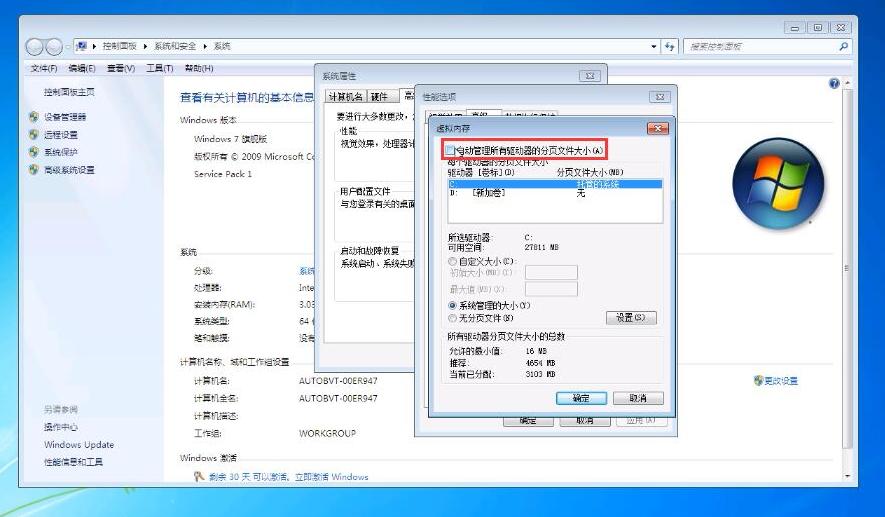Click the shield icon next to 高级系统设置
This screenshot has width=885, height=517.
[x=34, y=169]
